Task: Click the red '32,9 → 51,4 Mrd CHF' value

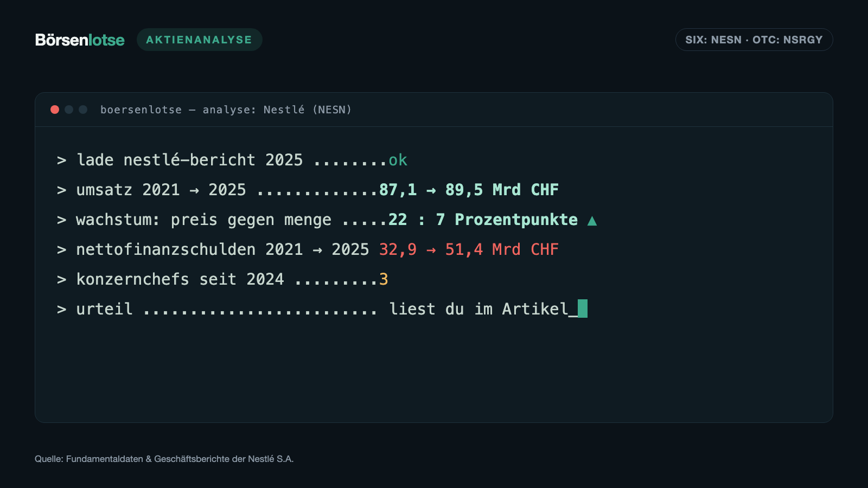Action: tap(469, 249)
